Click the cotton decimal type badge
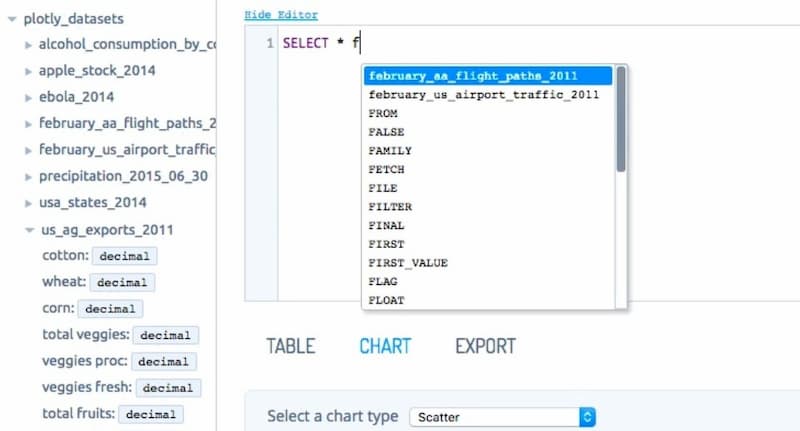800x431 pixels. (122, 256)
